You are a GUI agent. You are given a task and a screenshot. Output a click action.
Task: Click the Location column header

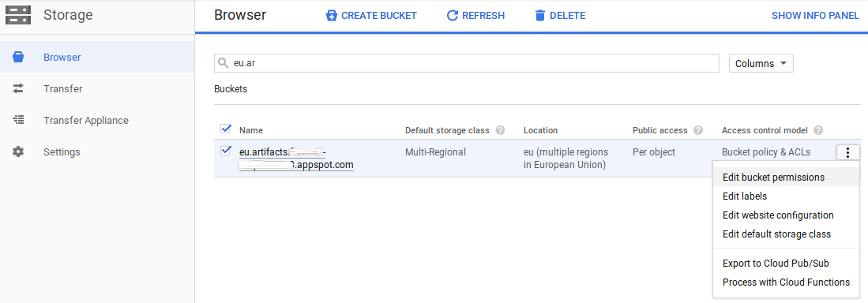click(540, 130)
